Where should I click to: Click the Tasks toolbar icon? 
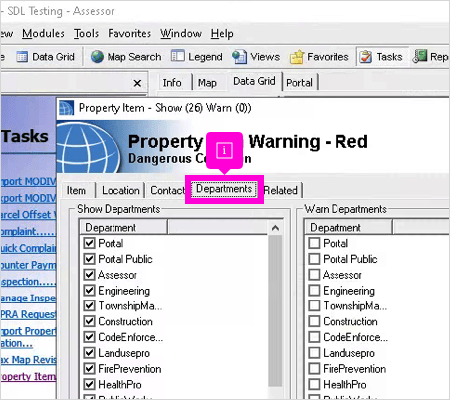[x=366, y=57]
